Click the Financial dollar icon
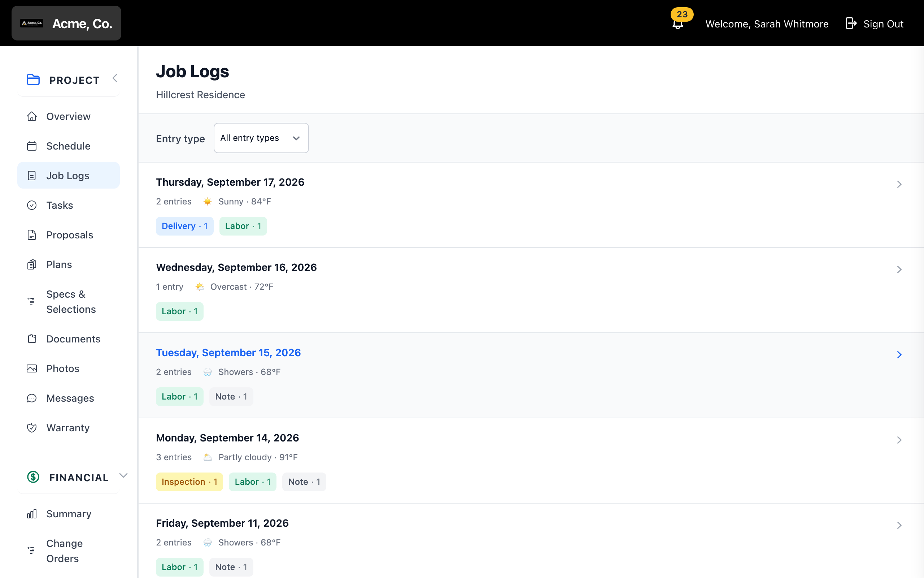 coord(33,477)
